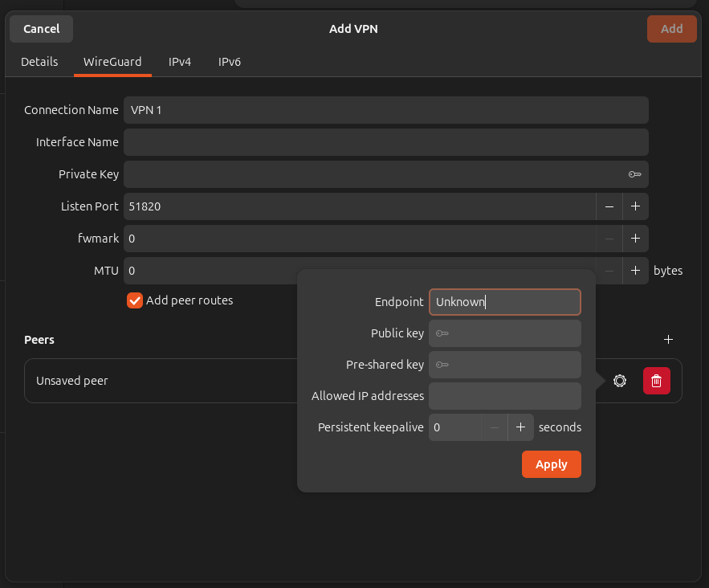This screenshot has height=588, width=709.
Task: Open the IPv4 tab
Action: (180, 62)
